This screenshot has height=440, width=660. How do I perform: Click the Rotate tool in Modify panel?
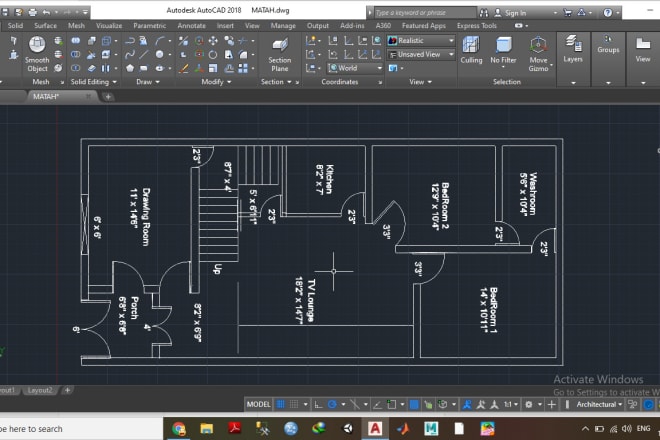[213, 54]
